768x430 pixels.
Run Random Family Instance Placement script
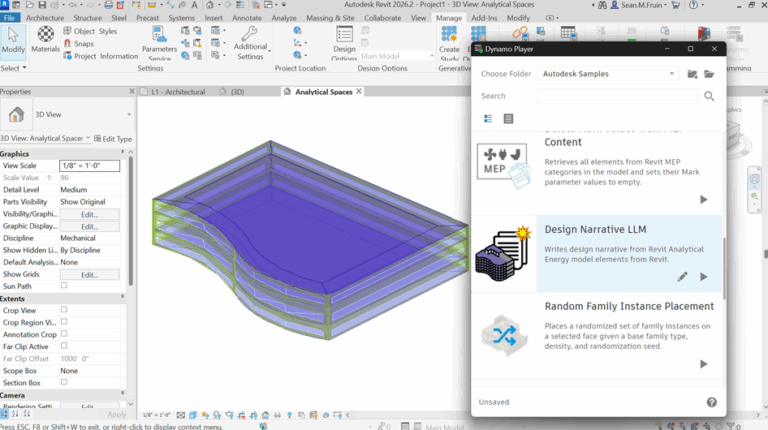click(x=703, y=364)
